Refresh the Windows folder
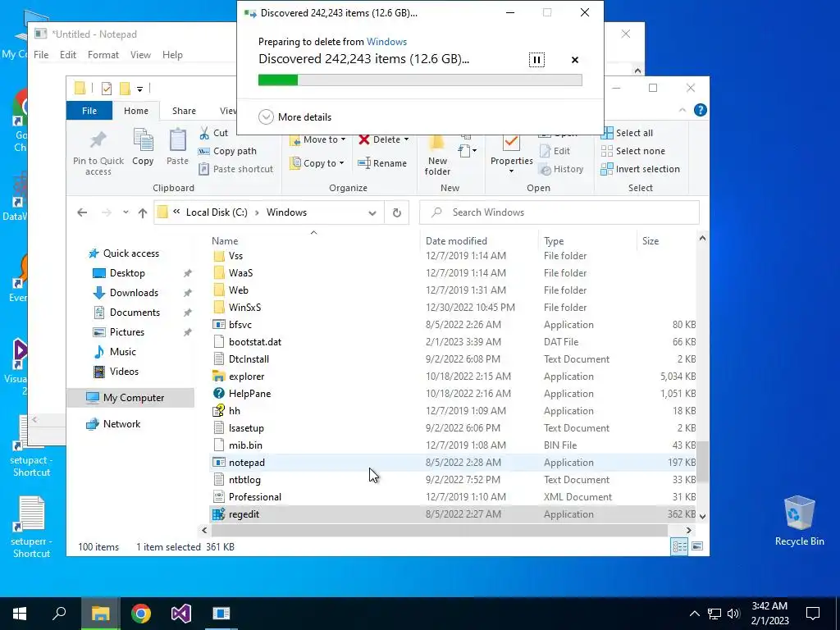Image resolution: width=840 pixels, height=630 pixels. tap(397, 212)
